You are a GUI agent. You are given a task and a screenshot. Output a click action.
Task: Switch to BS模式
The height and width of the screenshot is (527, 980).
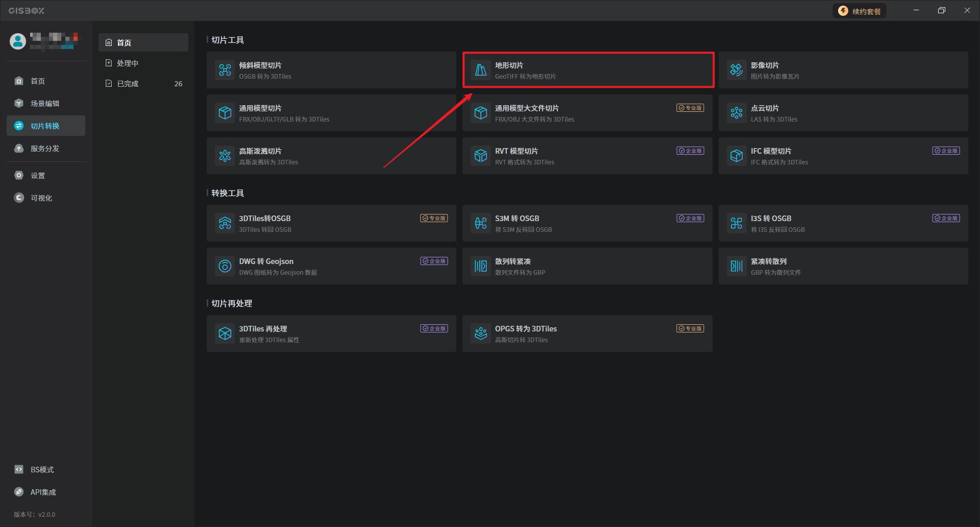(x=42, y=470)
